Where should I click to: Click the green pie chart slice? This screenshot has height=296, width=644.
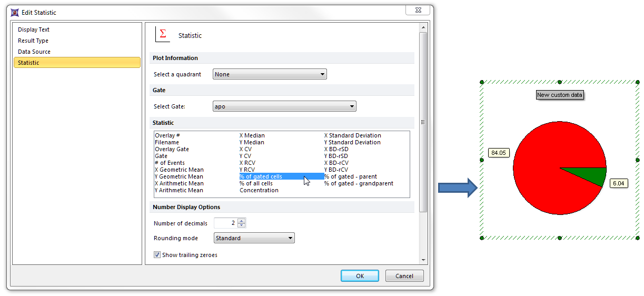point(592,175)
